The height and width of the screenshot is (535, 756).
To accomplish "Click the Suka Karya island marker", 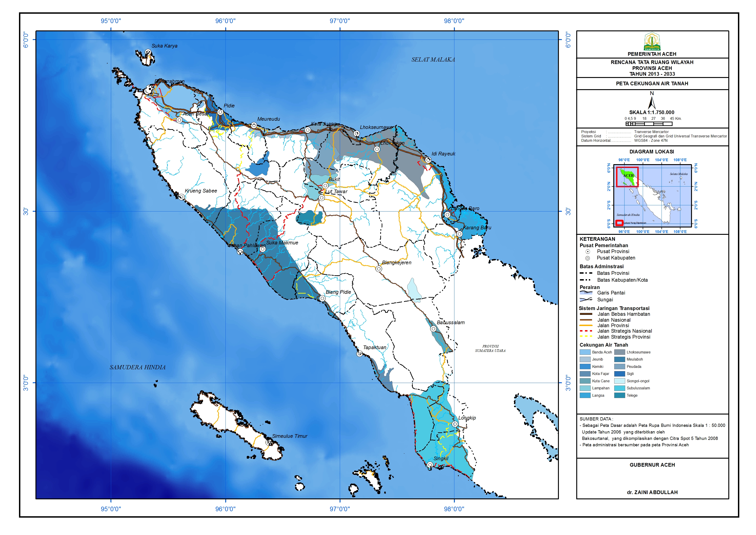I will (148, 52).
